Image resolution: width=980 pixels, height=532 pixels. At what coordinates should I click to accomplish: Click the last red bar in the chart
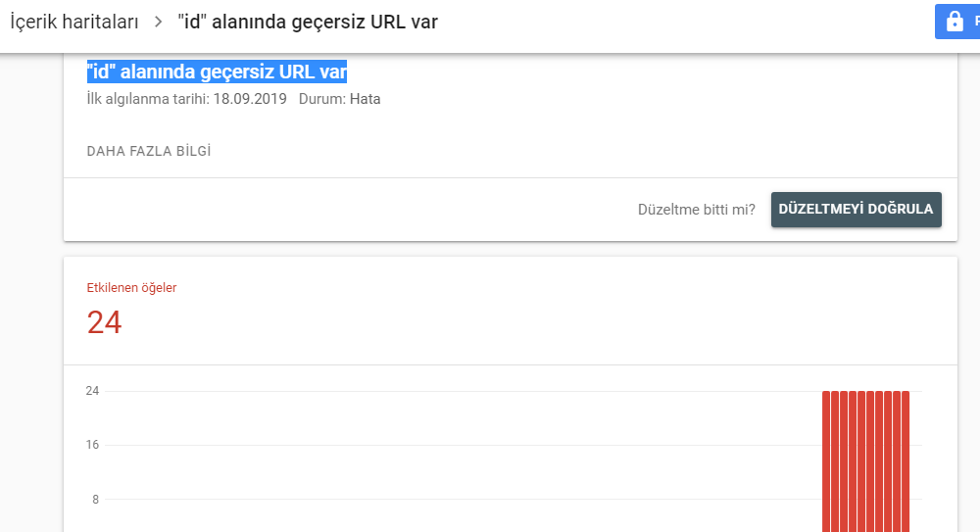coord(906,461)
